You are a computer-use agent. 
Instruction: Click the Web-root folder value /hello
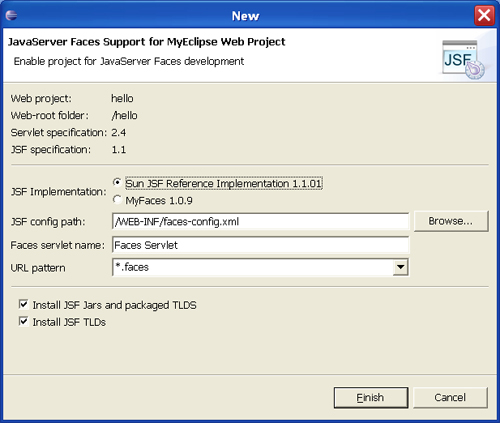[124, 115]
